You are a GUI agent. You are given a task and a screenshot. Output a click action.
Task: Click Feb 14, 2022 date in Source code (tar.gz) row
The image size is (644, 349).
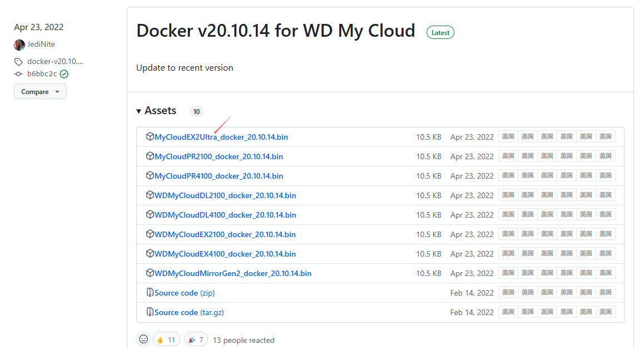tap(472, 312)
